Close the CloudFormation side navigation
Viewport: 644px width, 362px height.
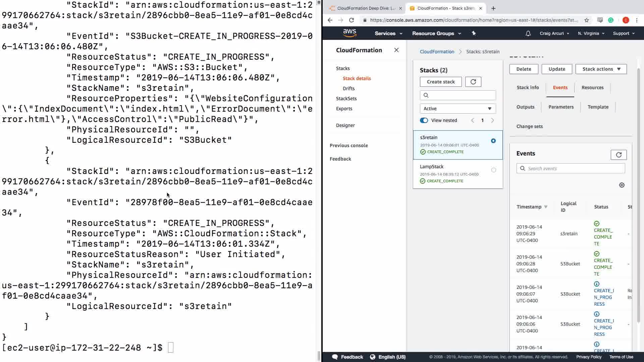396,50
